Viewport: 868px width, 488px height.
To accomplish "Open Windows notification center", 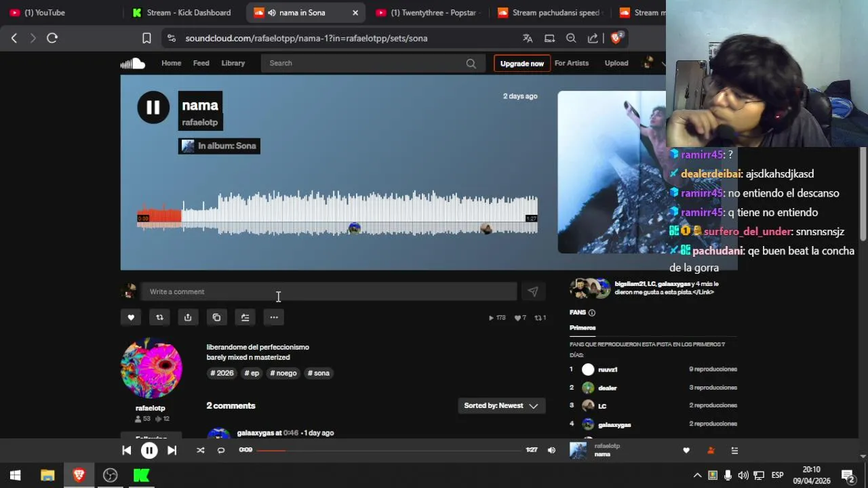I will click(x=848, y=475).
